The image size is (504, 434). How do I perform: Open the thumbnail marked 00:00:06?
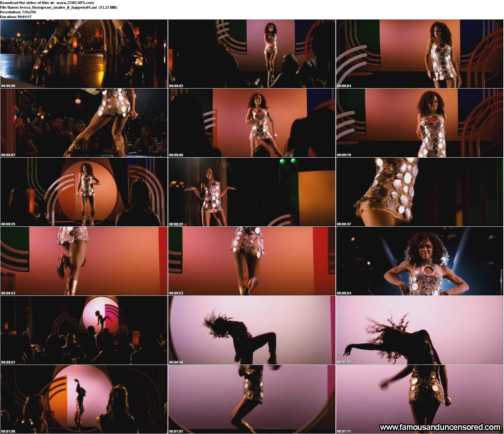(252, 123)
